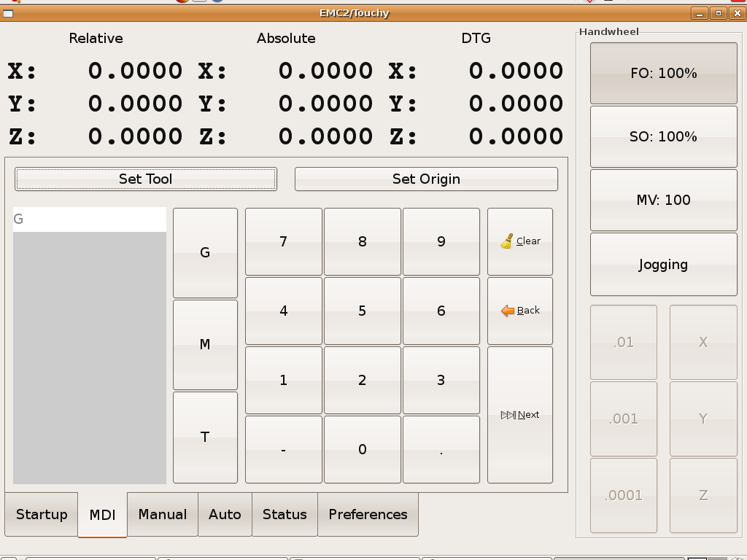The image size is (747, 560).
Task: Switch to the Manual tab
Action: pos(163,514)
